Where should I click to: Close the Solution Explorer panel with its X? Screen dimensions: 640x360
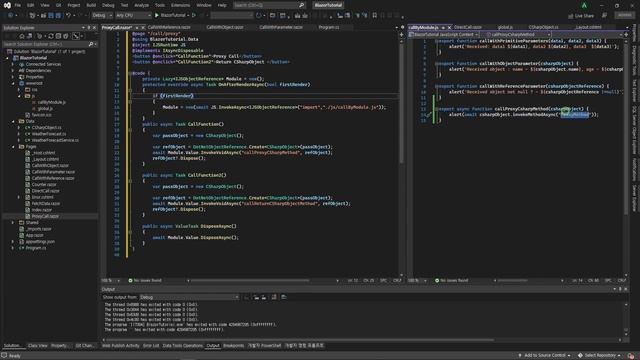coord(94,28)
